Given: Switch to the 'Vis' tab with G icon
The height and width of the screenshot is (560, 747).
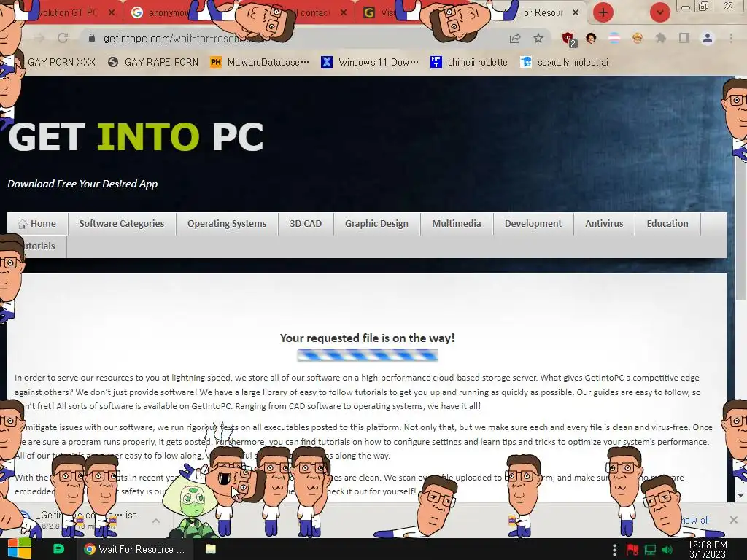Looking at the screenshot, I should (381, 12).
